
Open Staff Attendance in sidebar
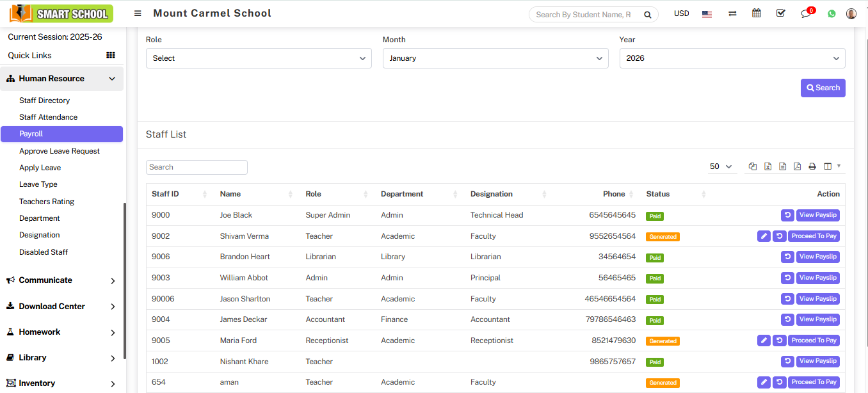click(x=48, y=117)
